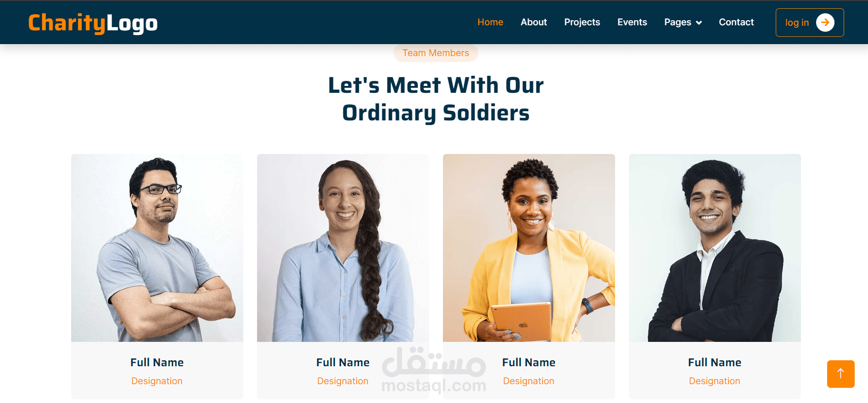Click the orange arrow circle beside log in

825,23
